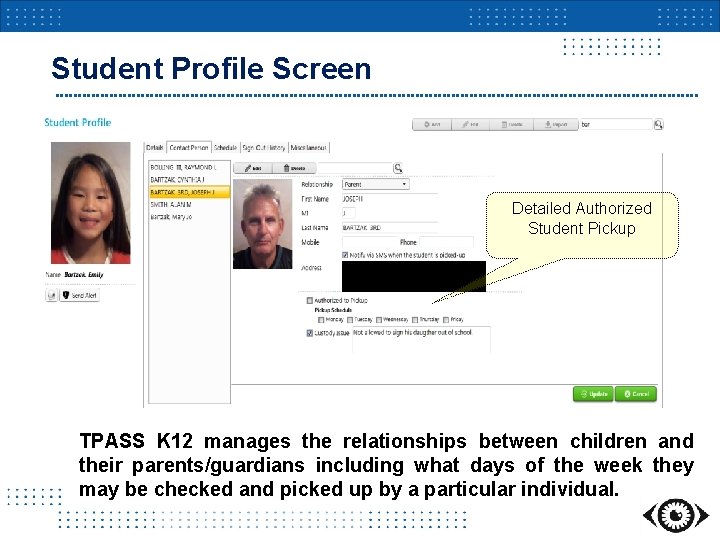Check Monday in the Pickup Schedule
Image resolution: width=720 pixels, height=540 pixels.
point(321,320)
